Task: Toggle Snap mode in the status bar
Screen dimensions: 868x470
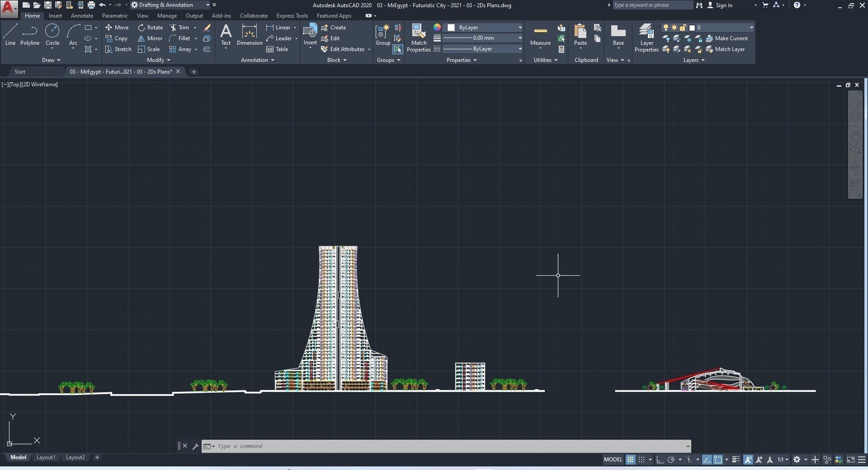Action: point(642,460)
